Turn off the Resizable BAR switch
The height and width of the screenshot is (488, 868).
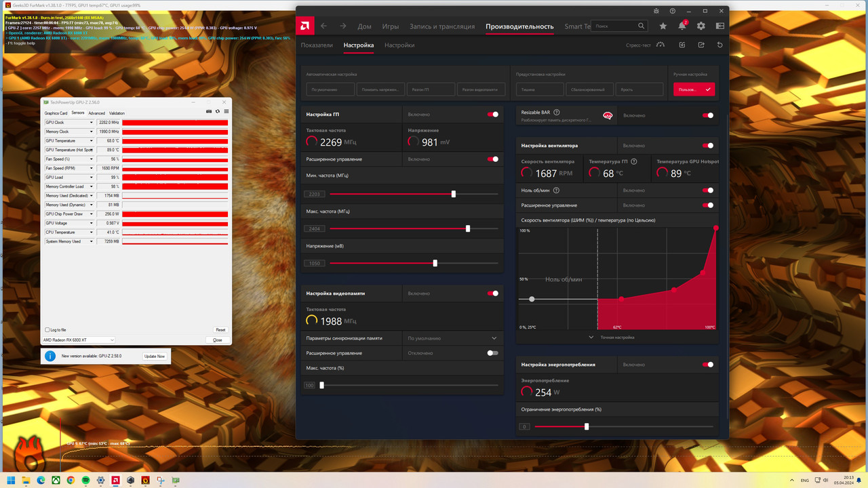click(x=708, y=115)
